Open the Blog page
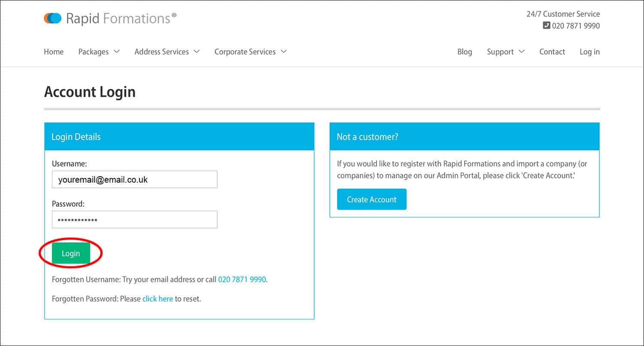Image resolution: width=644 pixels, height=346 pixels. pyautogui.click(x=465, y=52)
